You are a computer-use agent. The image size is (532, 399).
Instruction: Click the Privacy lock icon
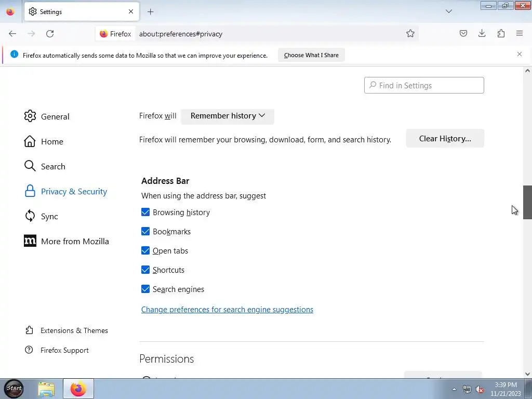pyautogui.click(x=30, y=191)
